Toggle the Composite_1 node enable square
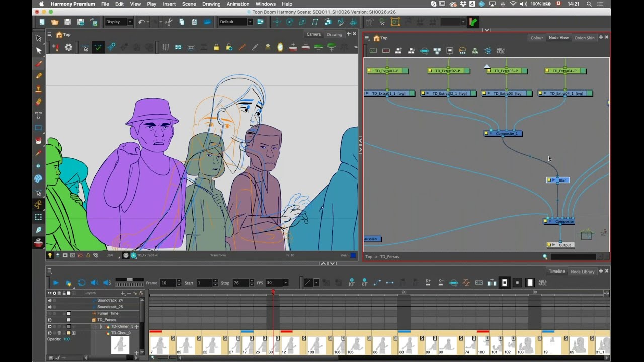Image resolution: width=644 pixels, height=362 pixels. pos(486,133)
